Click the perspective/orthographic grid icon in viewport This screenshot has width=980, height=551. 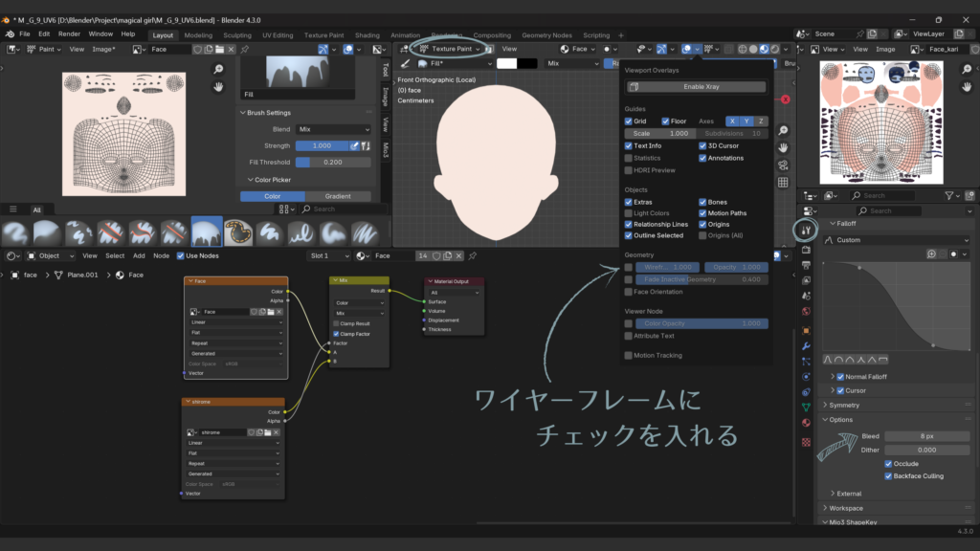click(x=783, y=182)
